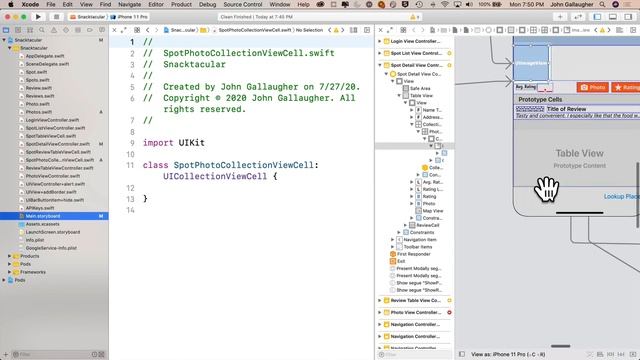Open Photos.swift in navigator
Image resolution: width=640 pixels, height=360 pixels.
(38, 112)
